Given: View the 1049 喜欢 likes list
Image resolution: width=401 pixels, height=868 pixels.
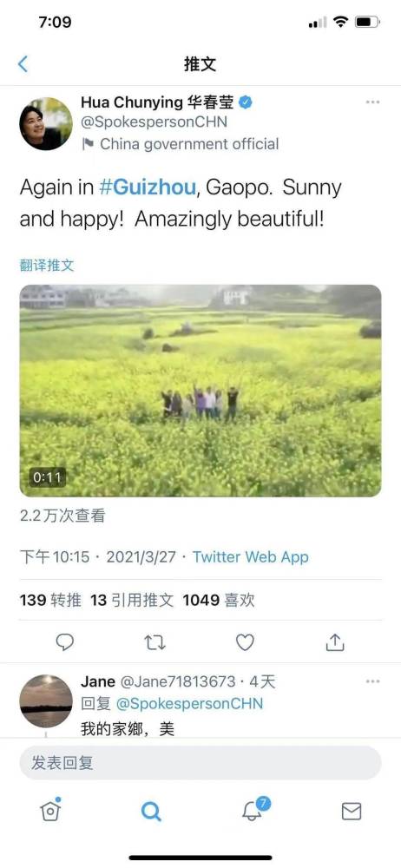Looking at the screenshot, I should tap(219, 600).
